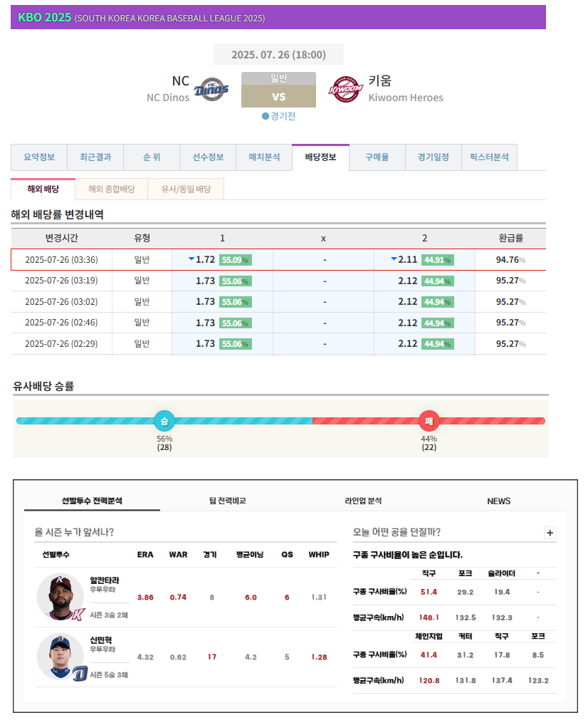
Task: Expand pitch type section with plus icon
Action: [550, 533]
